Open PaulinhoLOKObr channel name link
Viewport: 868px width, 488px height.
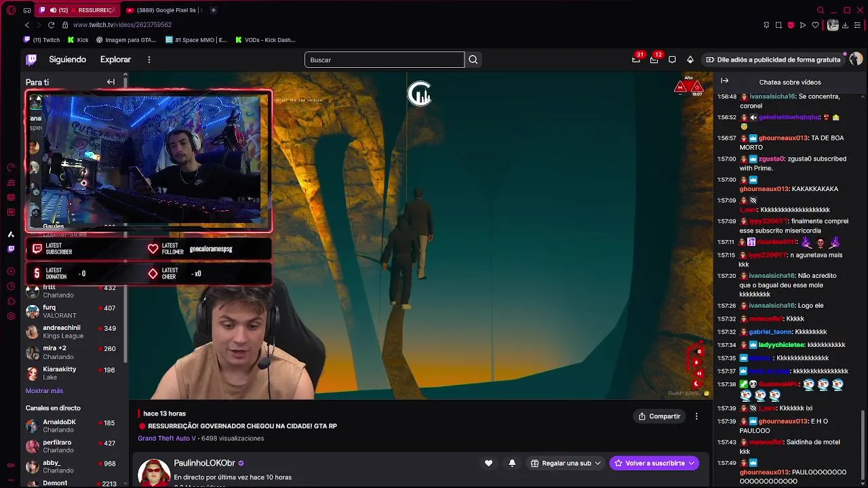(204, 463)
